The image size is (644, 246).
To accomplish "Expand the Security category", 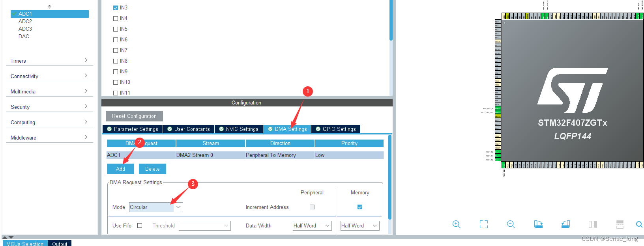I will (50, 107).
